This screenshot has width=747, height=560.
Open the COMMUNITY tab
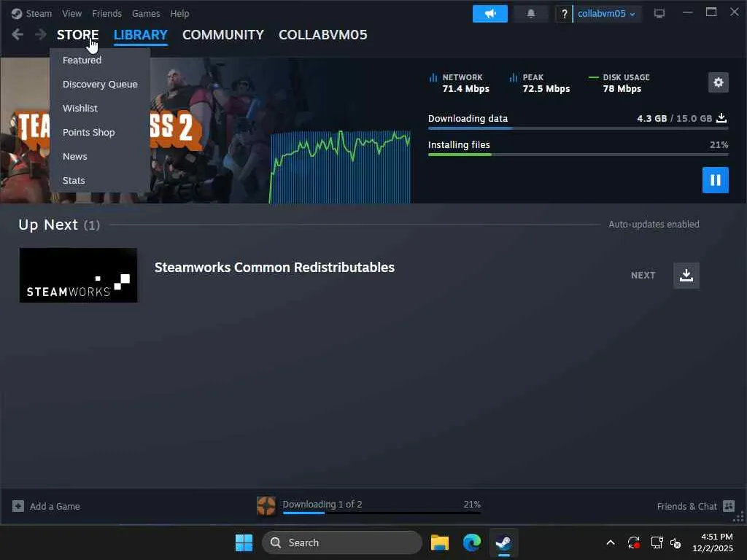point(223,35)
